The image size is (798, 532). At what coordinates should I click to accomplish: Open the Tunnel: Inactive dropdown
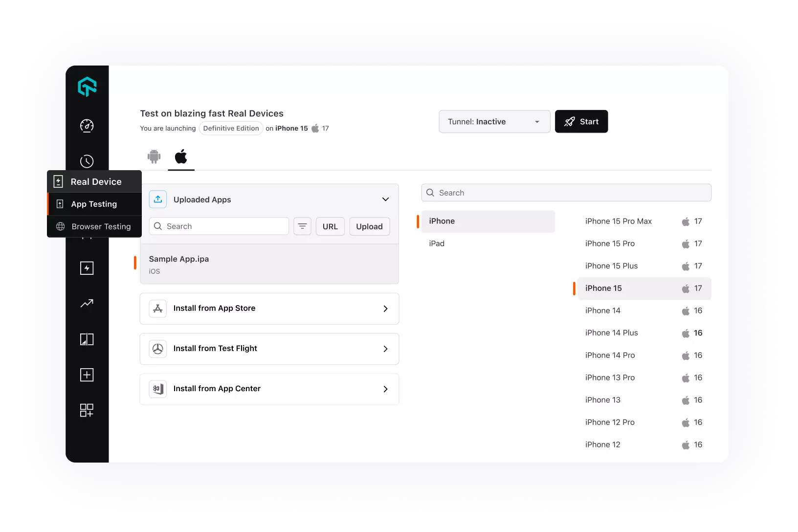[494, 121]
